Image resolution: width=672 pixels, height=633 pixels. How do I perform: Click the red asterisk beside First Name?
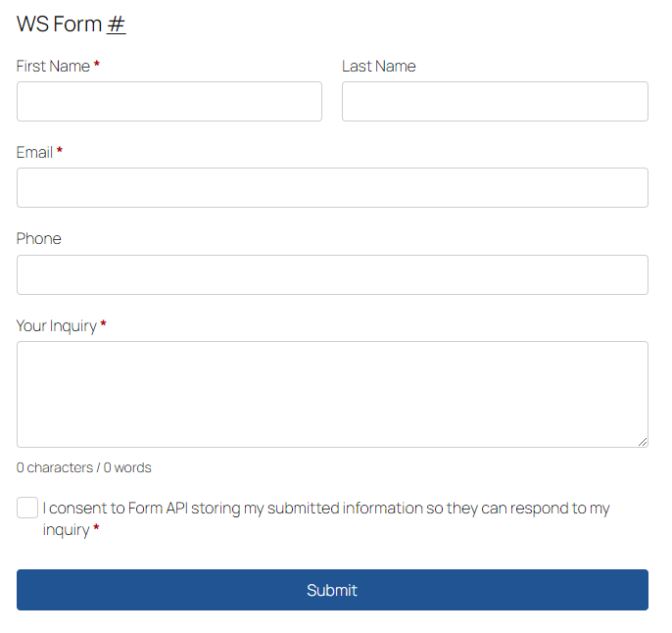point(97,66)
